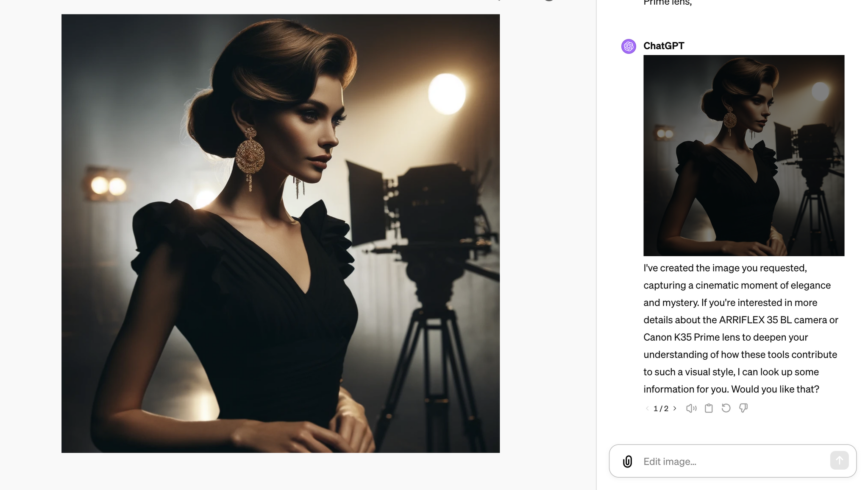Focus the "Edit image..." input field
Image resolution: width=868 pixels, height=490 pixels.
(733, 461)
